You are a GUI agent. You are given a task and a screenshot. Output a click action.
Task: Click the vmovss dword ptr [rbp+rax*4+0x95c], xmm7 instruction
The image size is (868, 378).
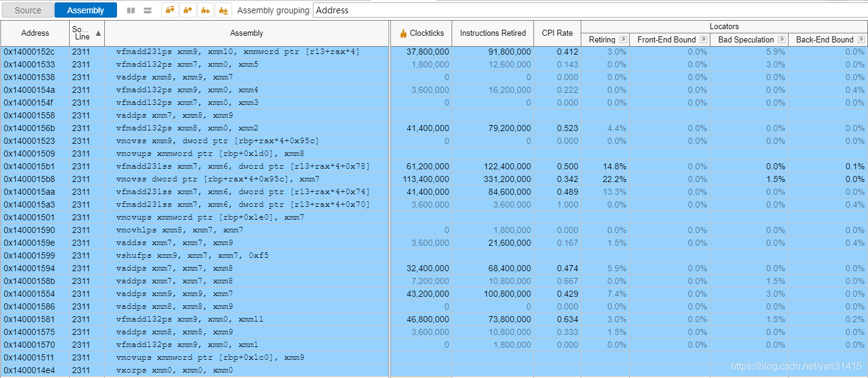218,179
